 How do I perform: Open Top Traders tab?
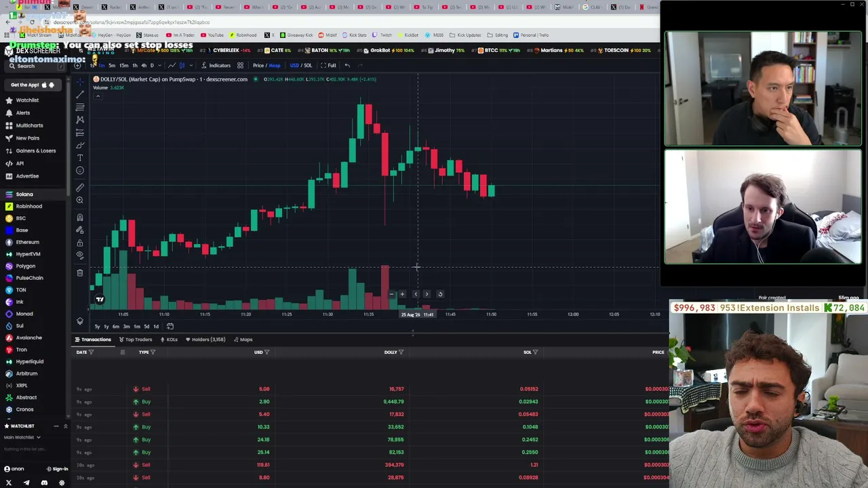136,340
